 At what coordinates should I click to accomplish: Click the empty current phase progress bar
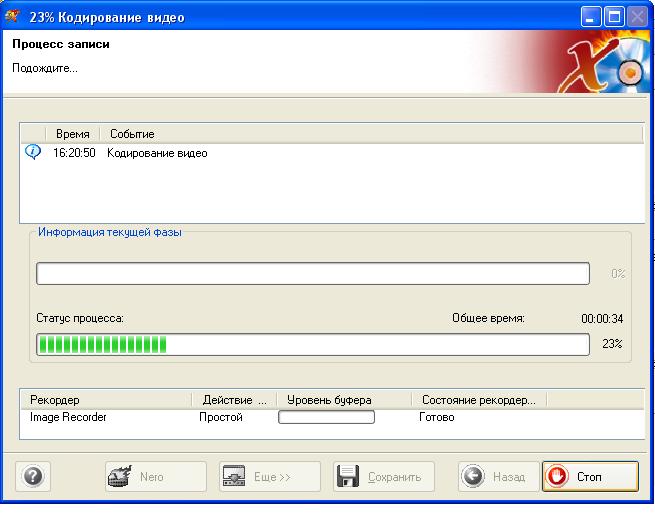313,274
